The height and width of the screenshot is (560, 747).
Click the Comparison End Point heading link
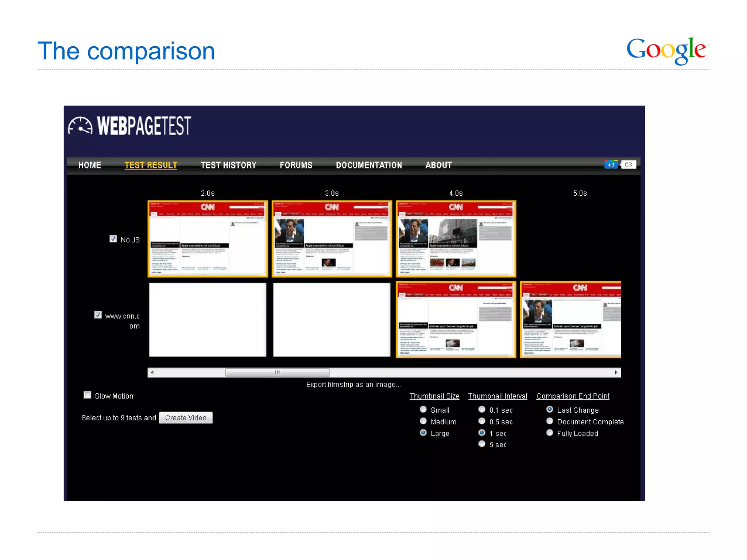(573, 396)
